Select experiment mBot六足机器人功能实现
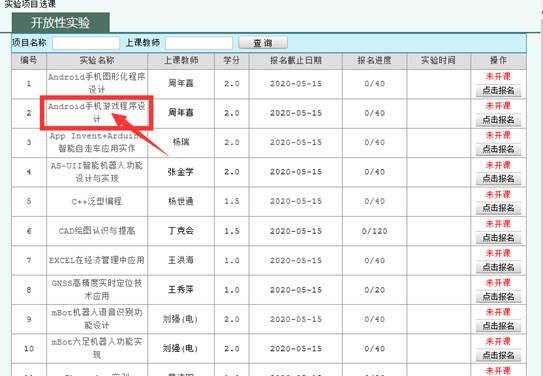 point(97,348)
